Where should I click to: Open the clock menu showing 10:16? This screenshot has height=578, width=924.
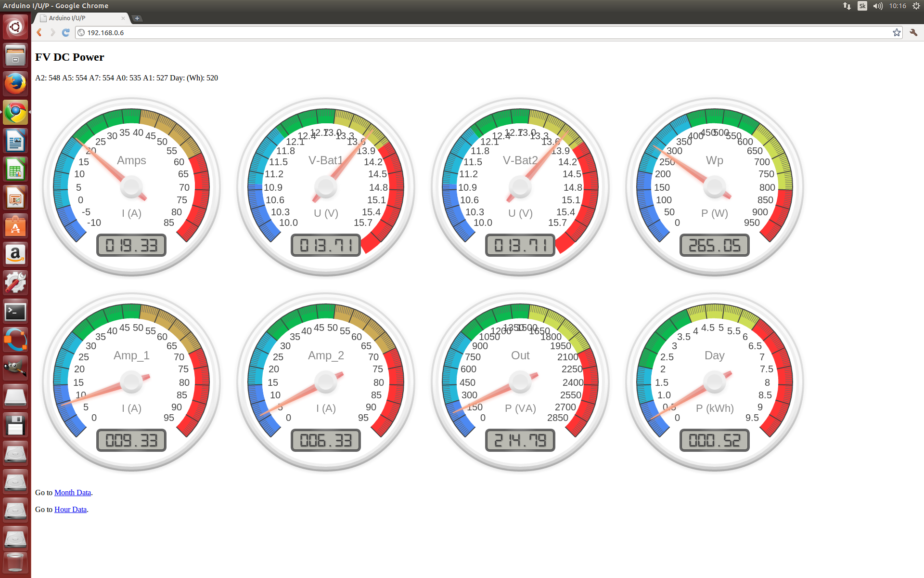(x=898, y=6)
